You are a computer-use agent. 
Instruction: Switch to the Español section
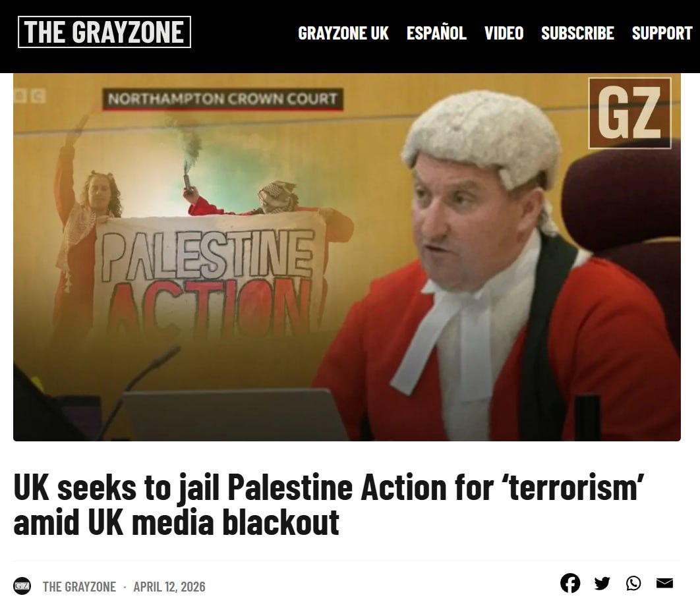point(436,33)
